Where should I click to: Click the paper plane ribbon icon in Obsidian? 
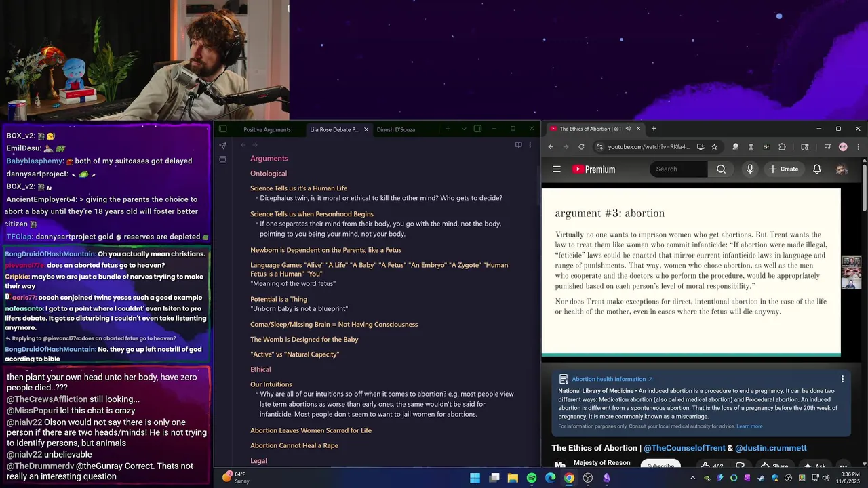tap(222, 146)
